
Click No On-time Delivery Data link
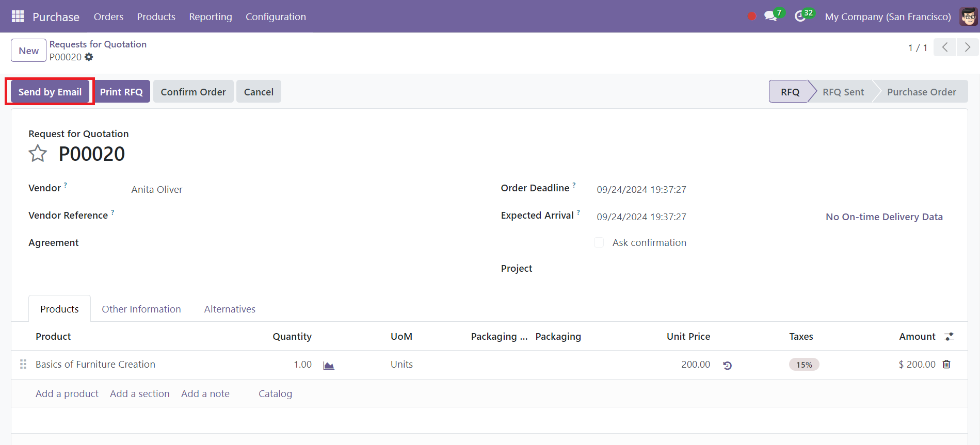click(884, 217)
